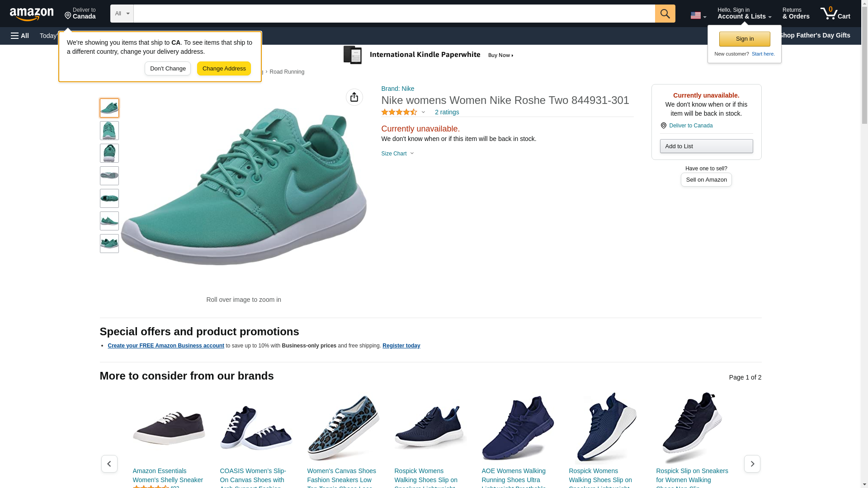Open the shopping cart
868x488 pixels.
tap(835, 14)
